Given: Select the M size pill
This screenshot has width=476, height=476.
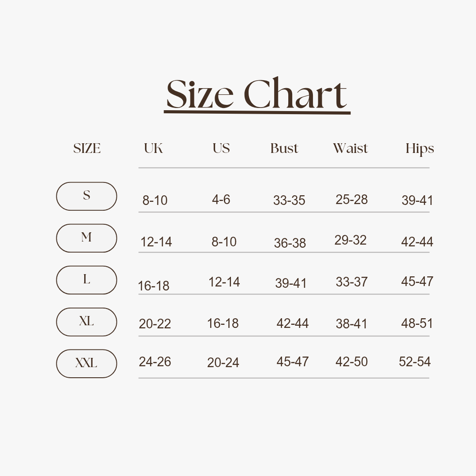Looking at the screenshot, I should 86,238.
